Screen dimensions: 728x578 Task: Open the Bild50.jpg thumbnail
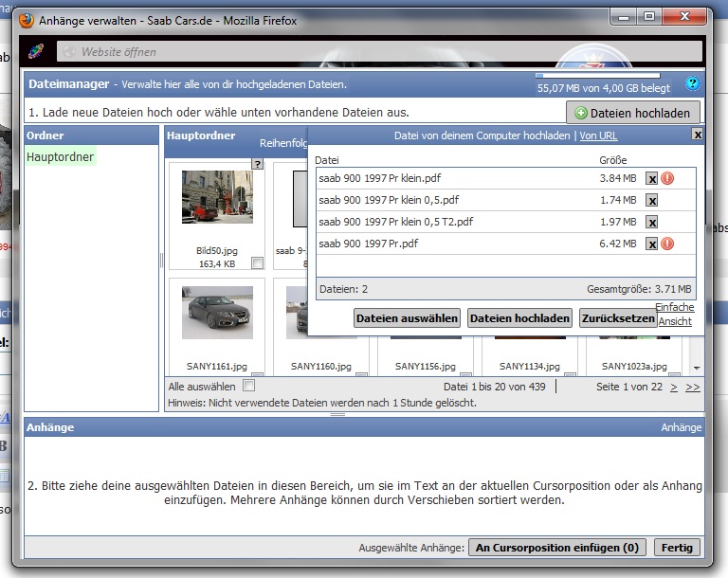pyautogui.click(x=217, y=197)
